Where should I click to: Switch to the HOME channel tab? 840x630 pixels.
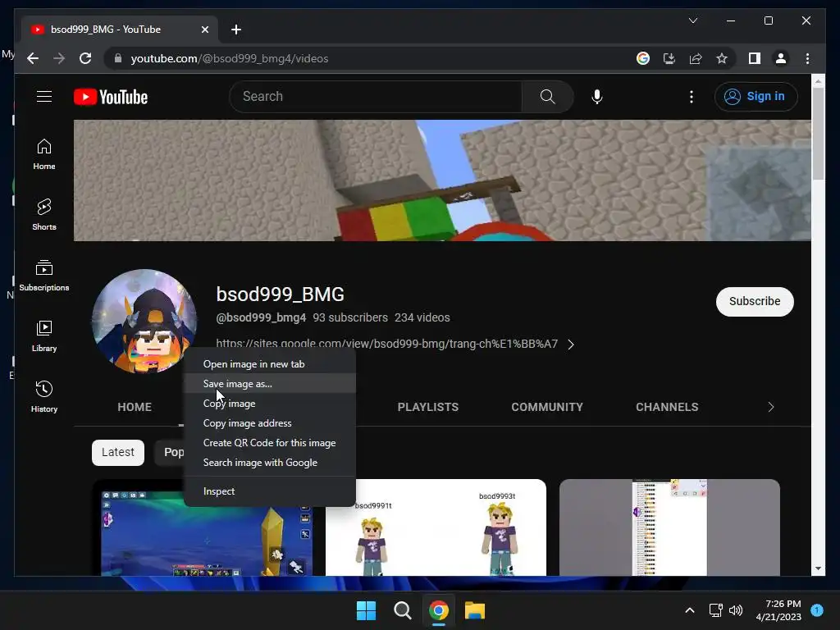point(135,407)
